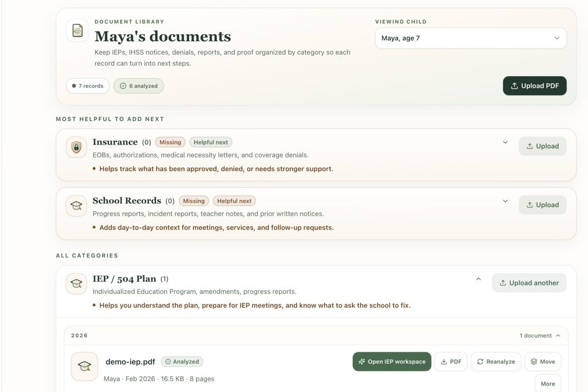Click the Maya · Feb 2026 file details

point(159,379)
